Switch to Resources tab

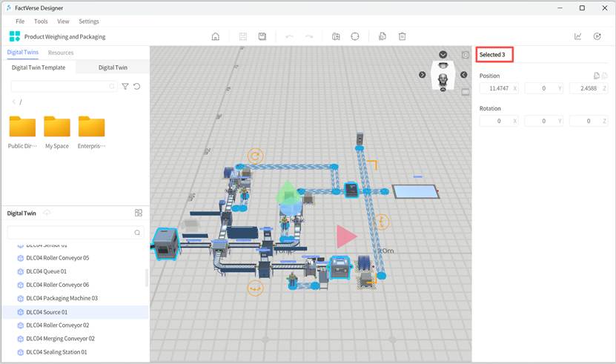click(61, 53)
